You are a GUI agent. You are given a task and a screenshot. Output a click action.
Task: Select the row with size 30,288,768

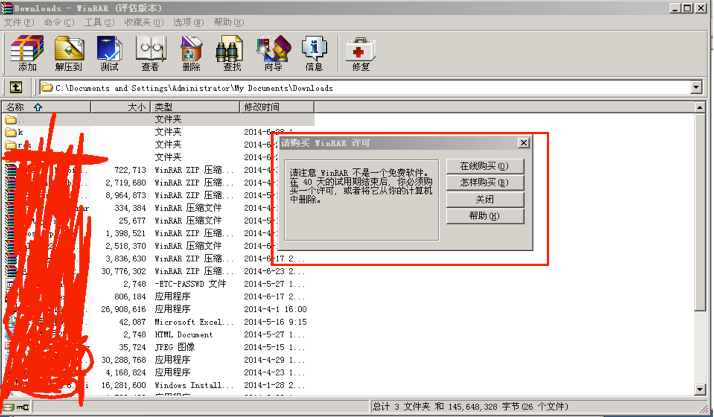(x=157, y=360)
